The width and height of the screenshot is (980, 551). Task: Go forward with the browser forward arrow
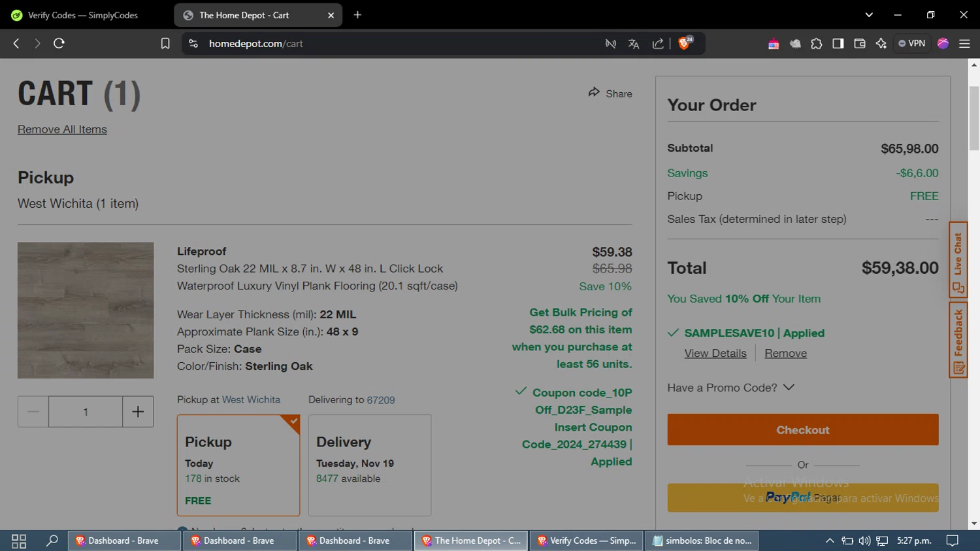click(x=37, y=44)
